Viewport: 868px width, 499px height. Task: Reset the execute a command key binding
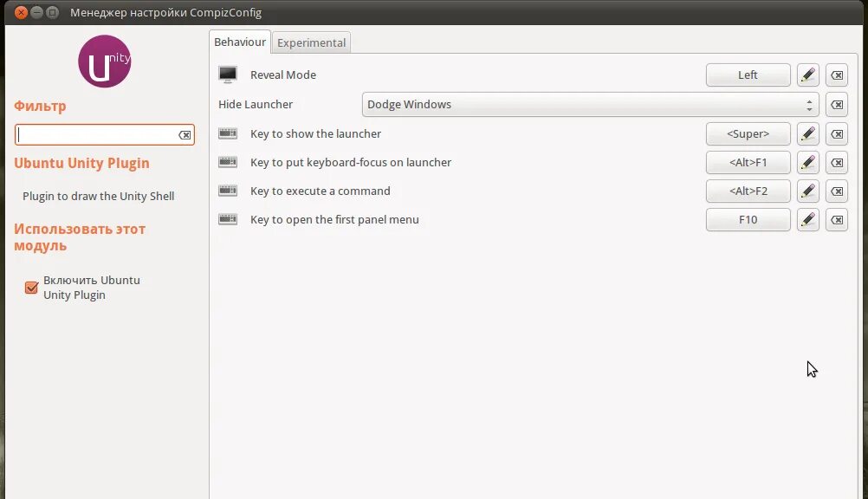(837, 191)
